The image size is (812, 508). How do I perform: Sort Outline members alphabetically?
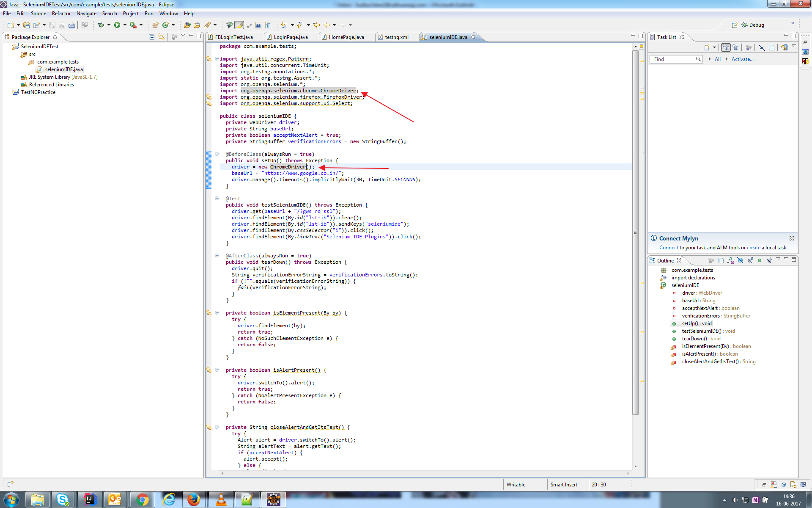[x=730, y=260]
